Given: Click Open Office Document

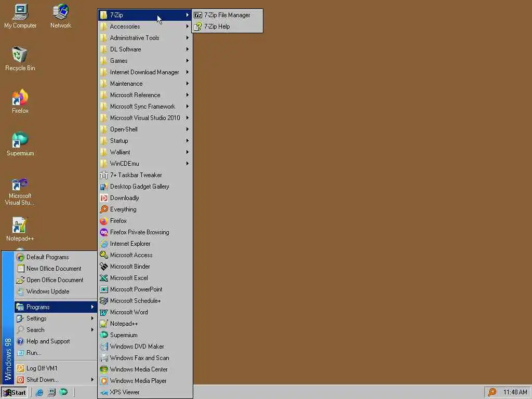Looking at the screenshot, I should (56, 280).
